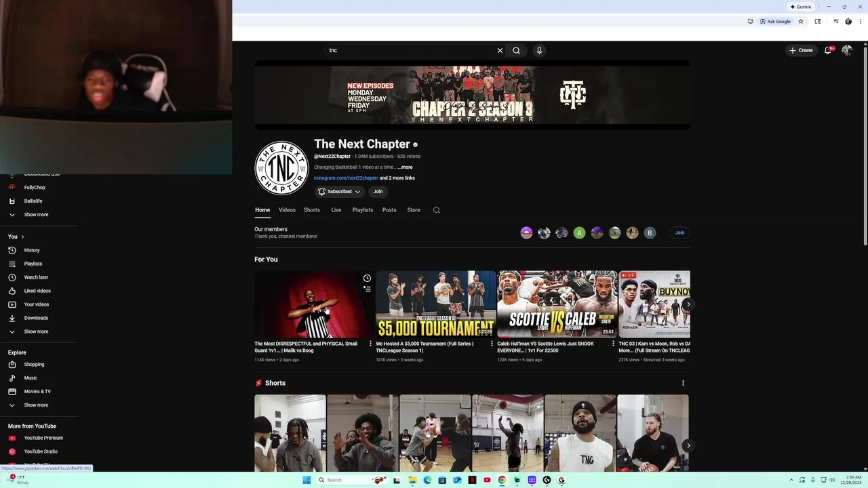Show hidden system tray icons chevron

[x=791, y=480]
